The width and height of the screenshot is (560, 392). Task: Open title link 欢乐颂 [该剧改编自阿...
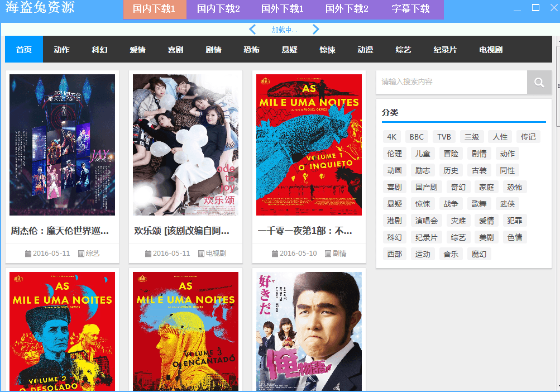pos(182,231)
